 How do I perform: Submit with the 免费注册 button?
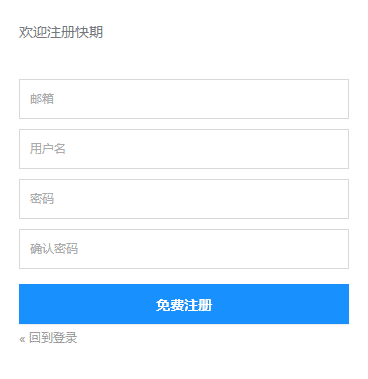184,304
